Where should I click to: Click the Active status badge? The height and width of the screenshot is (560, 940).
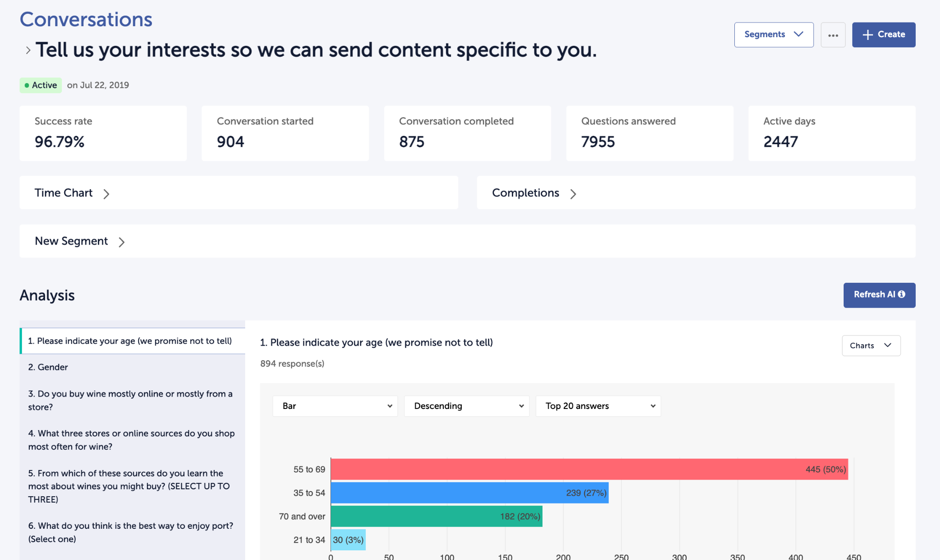pyautogui.click(x=41, y=85)
